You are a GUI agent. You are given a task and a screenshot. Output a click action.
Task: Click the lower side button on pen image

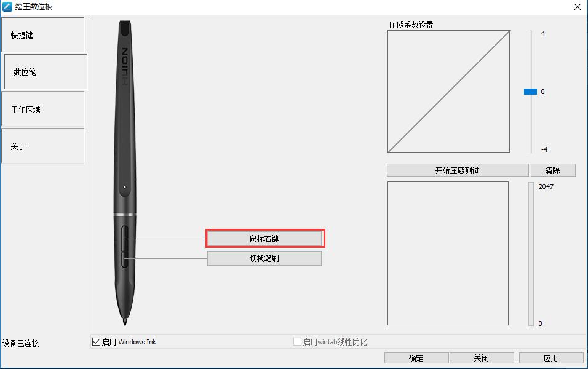coord(124,259)
